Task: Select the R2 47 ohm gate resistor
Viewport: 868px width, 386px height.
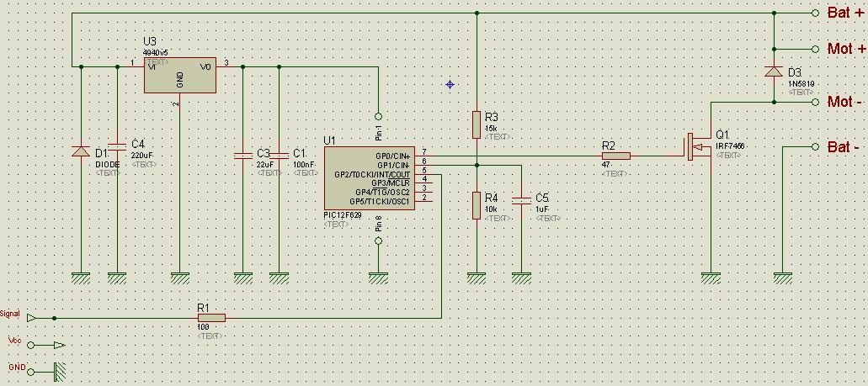Action: [x=615, y=156]
